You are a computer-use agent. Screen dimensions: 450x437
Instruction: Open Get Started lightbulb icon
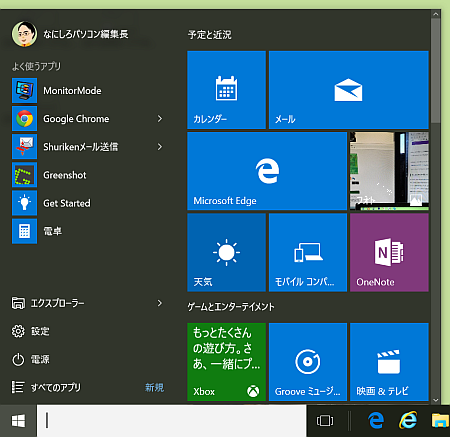pyautogui.click(x=24, y=203)
